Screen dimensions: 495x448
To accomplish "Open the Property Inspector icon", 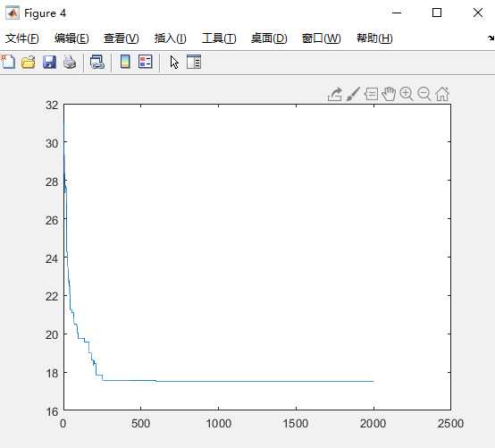I will (x=194, y=62).
